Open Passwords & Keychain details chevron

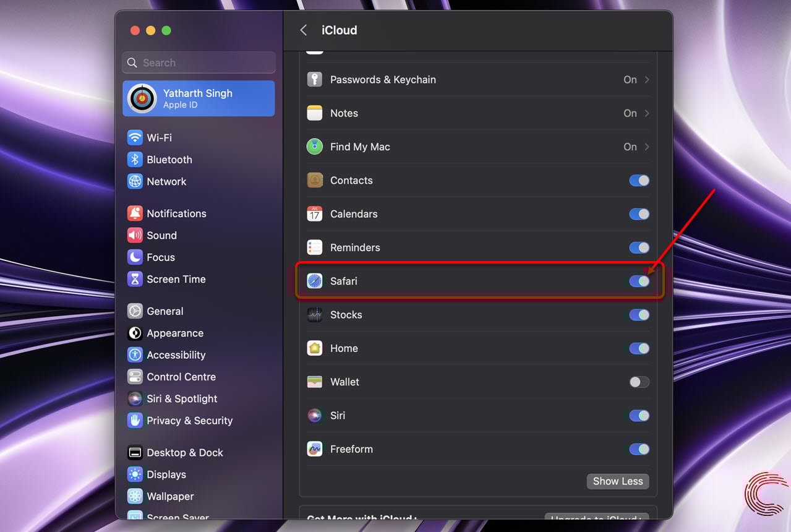647,79
